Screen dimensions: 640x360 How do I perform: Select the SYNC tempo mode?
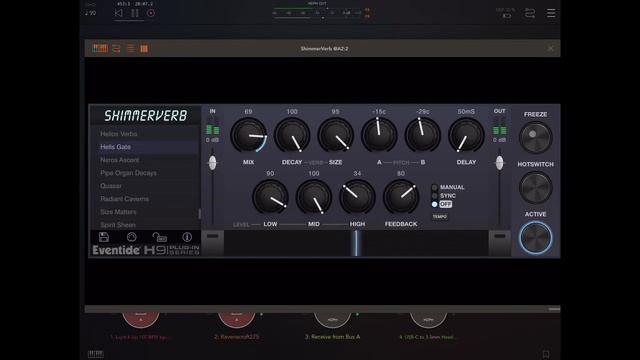444,196
